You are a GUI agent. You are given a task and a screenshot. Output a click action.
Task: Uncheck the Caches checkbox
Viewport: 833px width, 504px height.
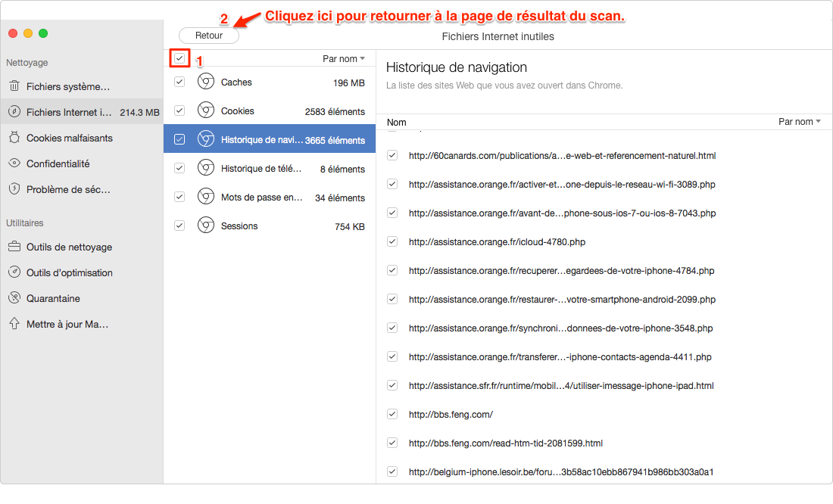pos(179,82)
